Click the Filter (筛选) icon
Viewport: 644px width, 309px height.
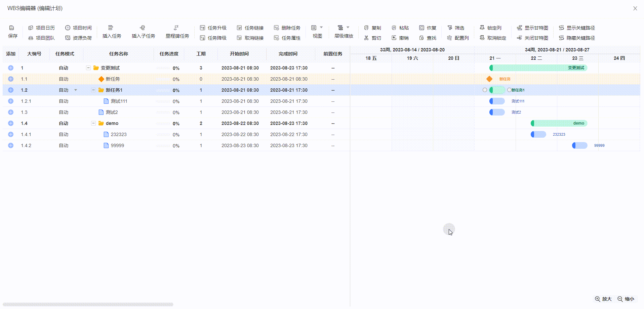pos(450,28)
